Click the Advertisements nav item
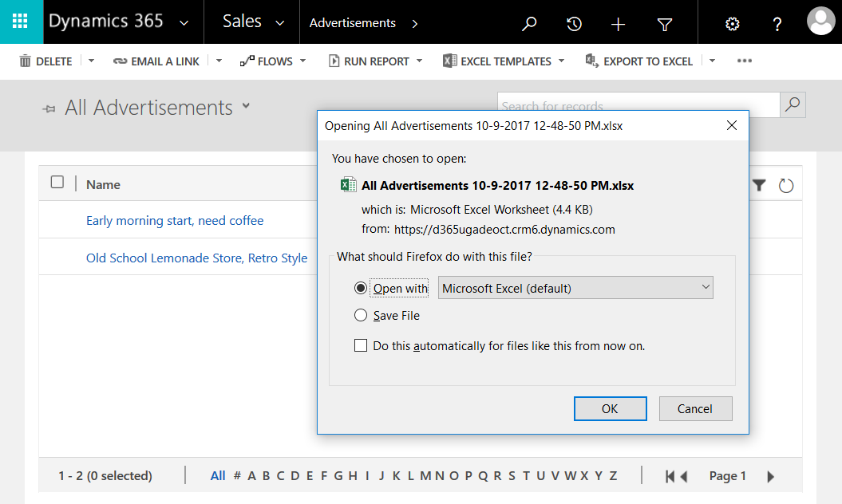842x504 pixels. coord(352,23)
